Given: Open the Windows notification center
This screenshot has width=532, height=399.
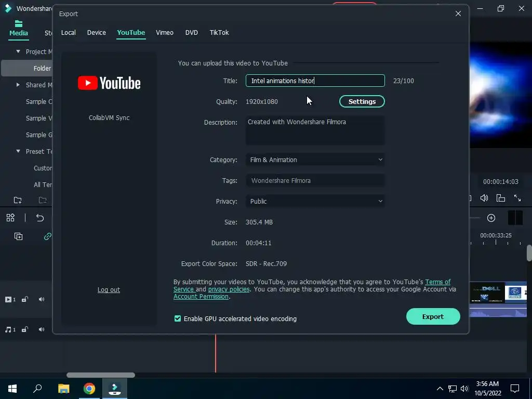Looking at the screenshot, I should coord(515,389).
